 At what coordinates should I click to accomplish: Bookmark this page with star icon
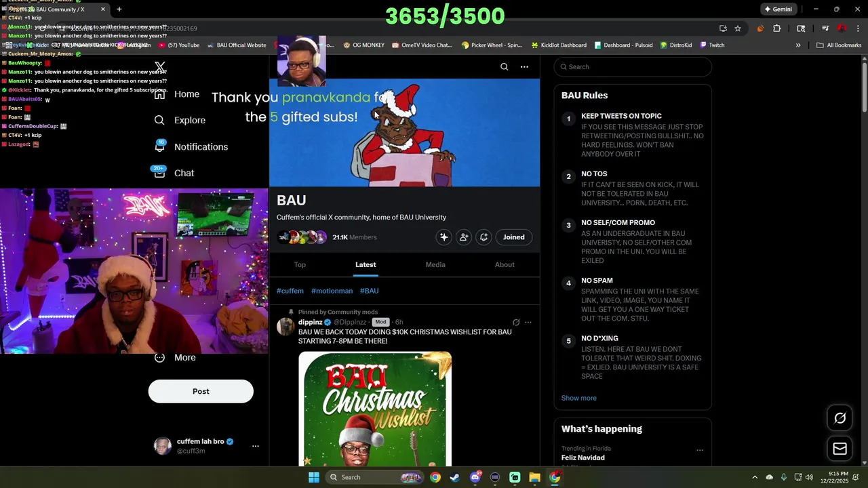[738, 28]
